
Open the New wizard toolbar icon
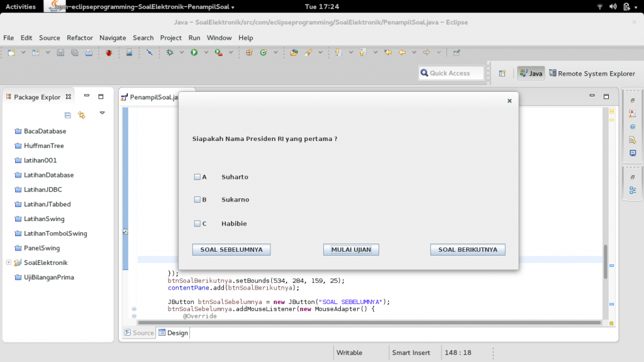pos(11,52)
